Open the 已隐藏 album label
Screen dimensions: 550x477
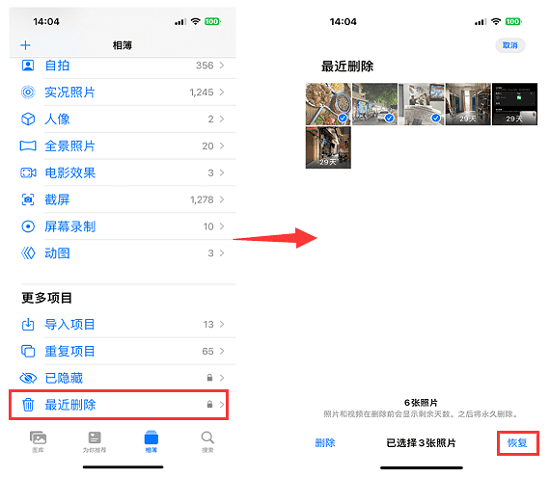(x=64, y=378)
